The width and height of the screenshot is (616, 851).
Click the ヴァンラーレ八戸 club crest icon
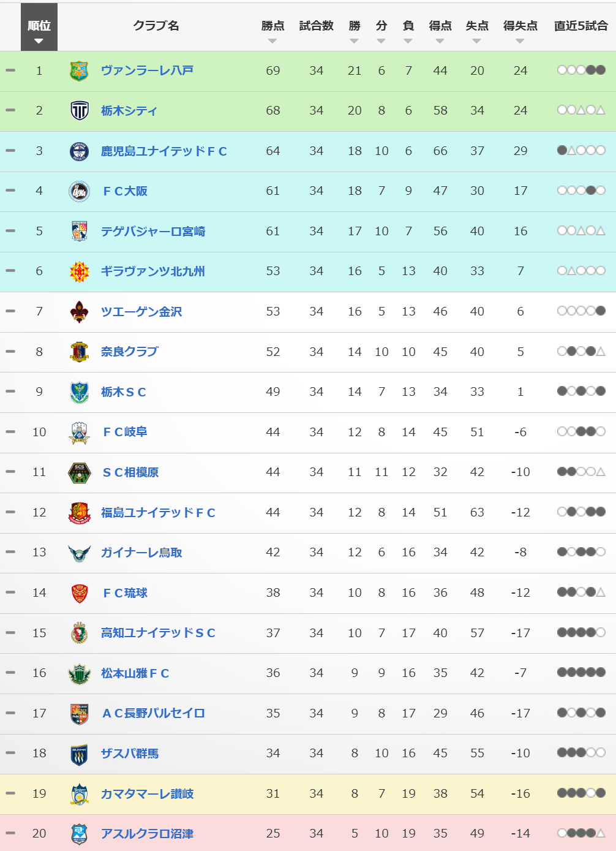click(79, 71)
